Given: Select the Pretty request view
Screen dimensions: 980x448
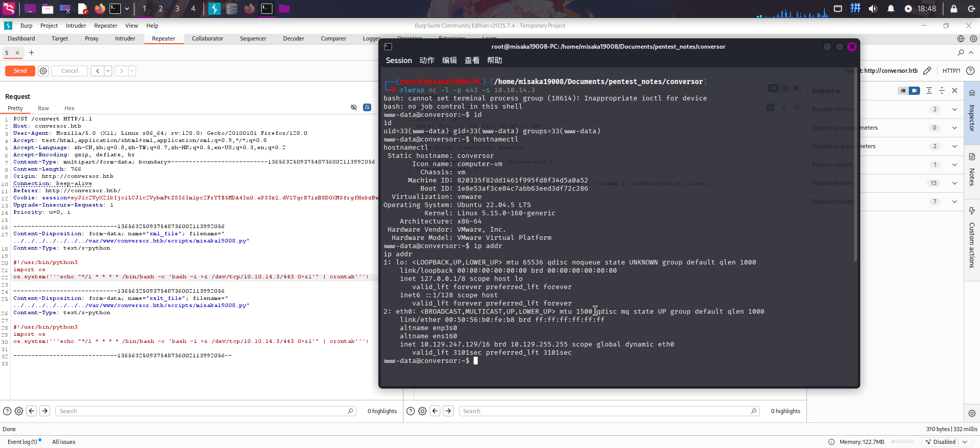Looking at the screenshot, I should point(15,108).
